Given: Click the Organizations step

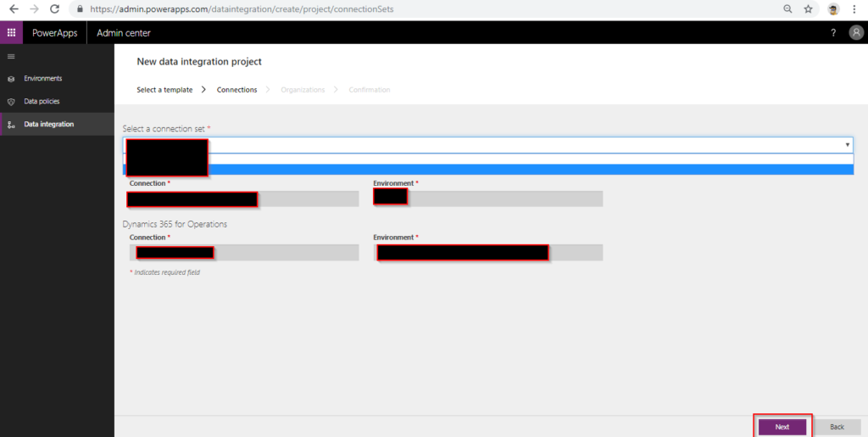Looking at the screenshot, I should pos(303,90).
